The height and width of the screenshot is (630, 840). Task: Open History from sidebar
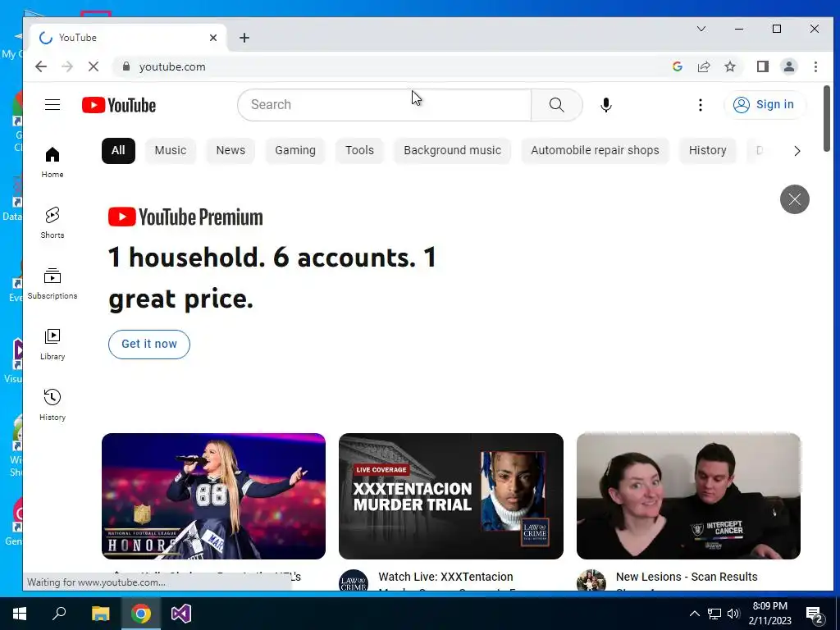coord(52,405)
